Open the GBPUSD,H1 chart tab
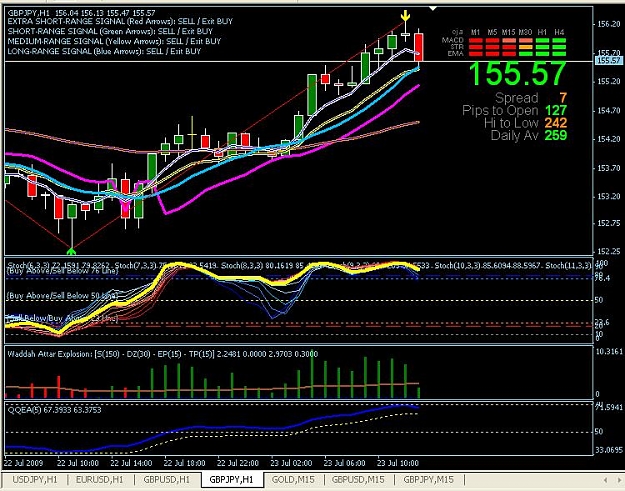625x491 pixels. pyautogui.click(x=167, y=479)
